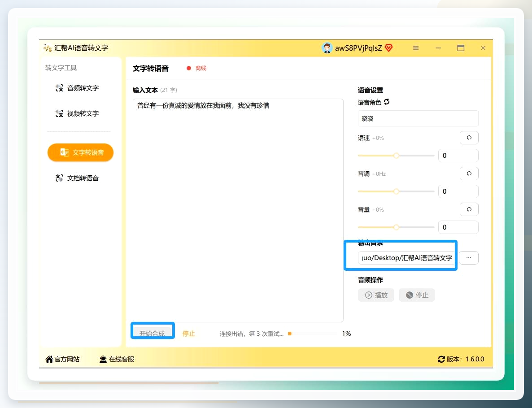Open 文档转语音 tool in sidebar
The width and height of the screenshot is (532, 408).
coord(77,178)
